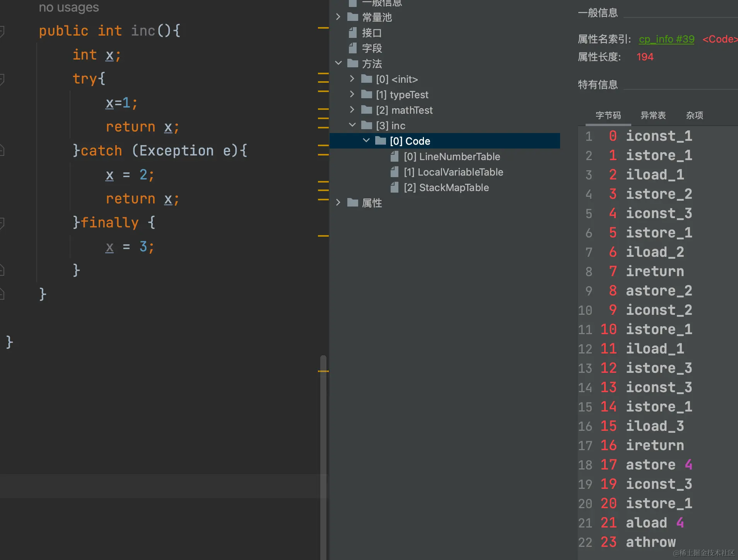
Task: Click bytecode line 'aload 4'
Action: pyautogui.click(x=655, y=522)
